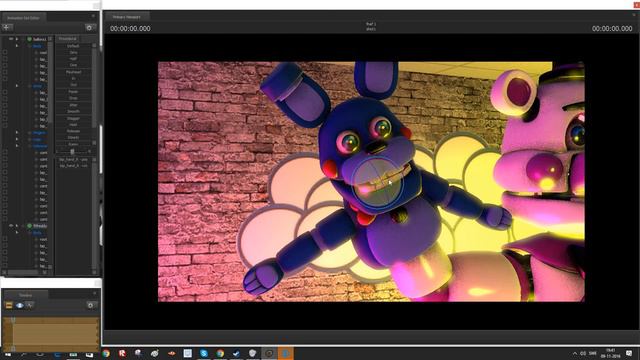Apply the Paste preset
Image resolution: width=640 pixels, height=360 pixels.
pyautogui.click(x=73, y=92)
